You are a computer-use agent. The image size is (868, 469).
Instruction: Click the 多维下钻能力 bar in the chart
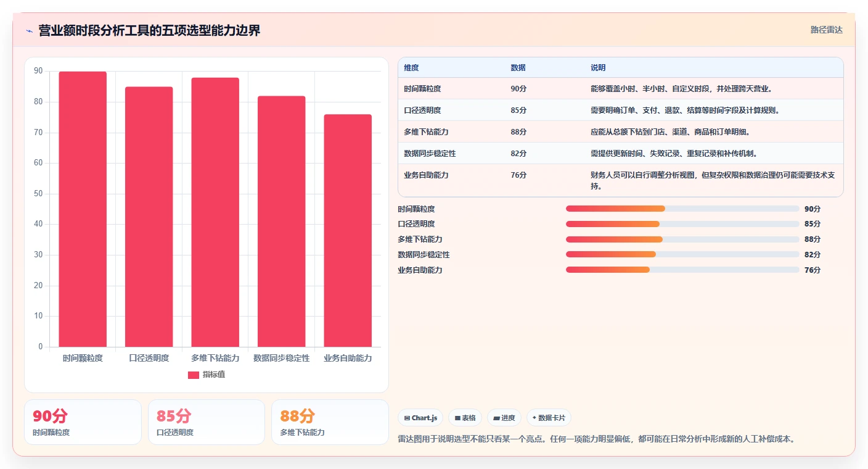coord(215,212)
